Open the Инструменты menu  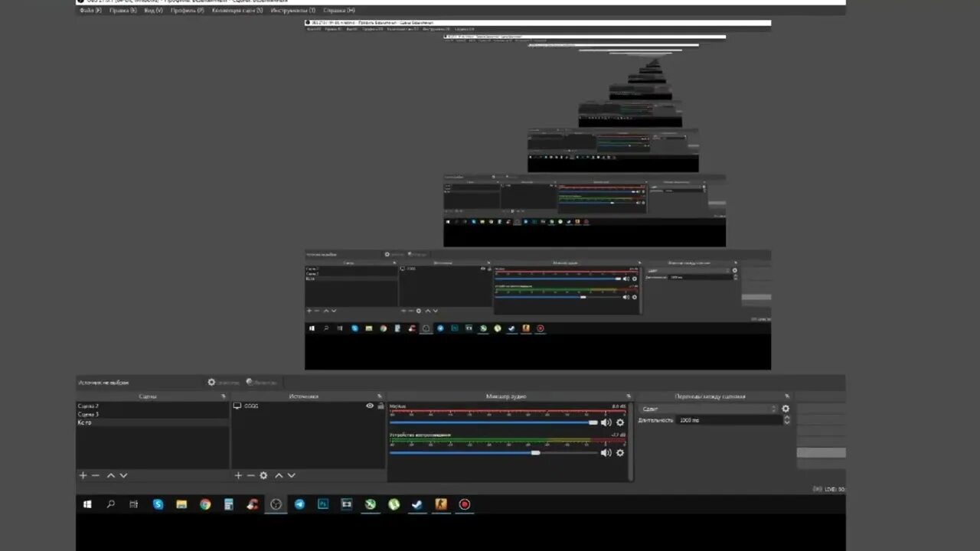292,11
